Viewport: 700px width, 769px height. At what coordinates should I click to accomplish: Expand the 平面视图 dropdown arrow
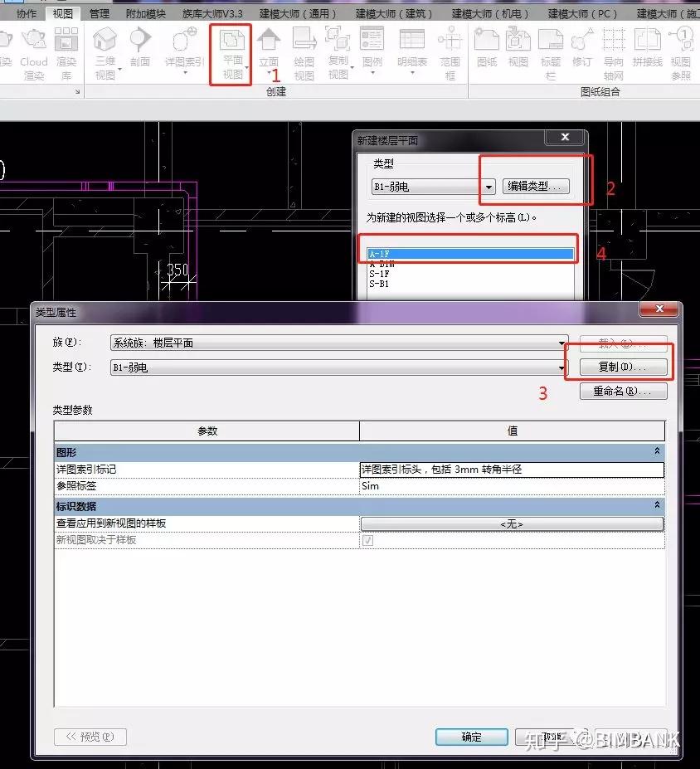click(246, 68)
